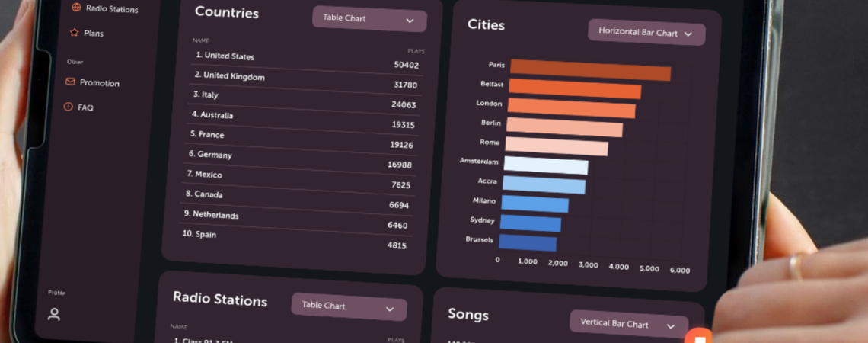Open Promotion in sidebar
Screen dimensions: 868x343
coord(92,82)
